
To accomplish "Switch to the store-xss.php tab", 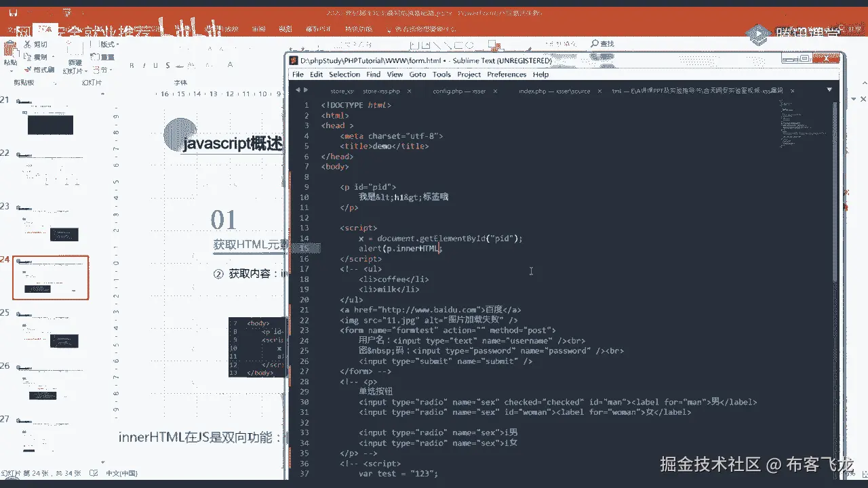I will pos(382,91).
